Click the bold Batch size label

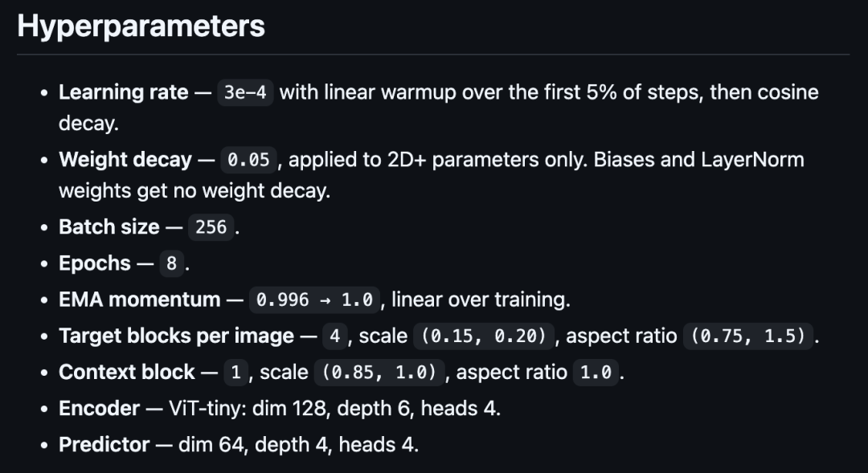click(x=109, y=227)
